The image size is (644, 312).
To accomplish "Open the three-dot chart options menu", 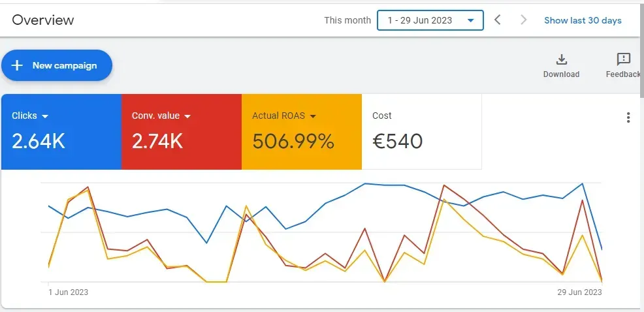I will pos(628,117).
